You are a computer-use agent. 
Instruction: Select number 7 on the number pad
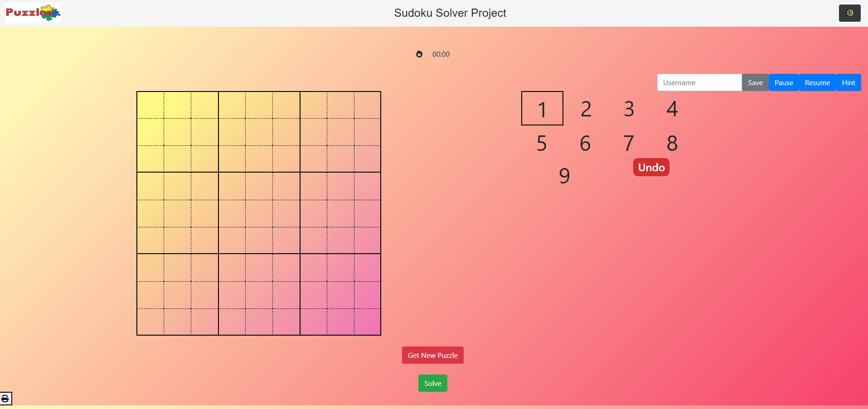(629, 143)
